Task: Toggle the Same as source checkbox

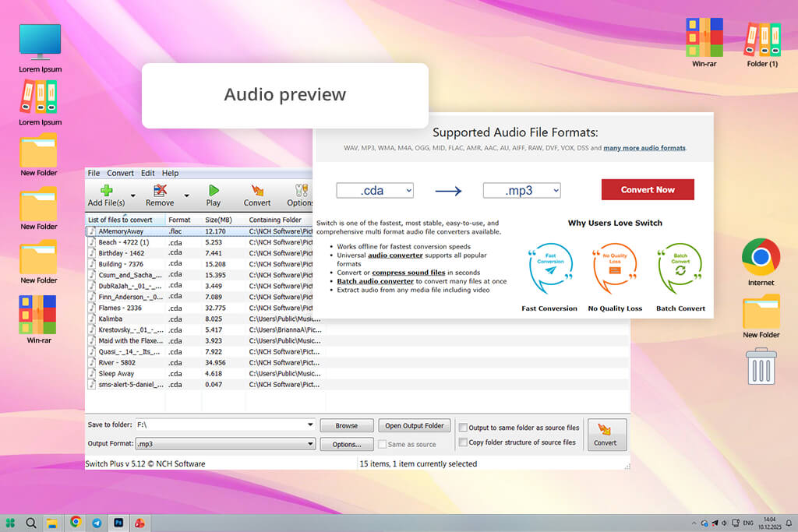Action: [382, 444]
